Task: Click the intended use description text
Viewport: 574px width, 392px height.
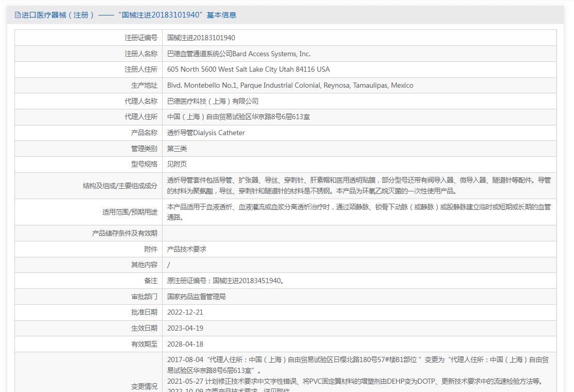Action: pos(359,211)
